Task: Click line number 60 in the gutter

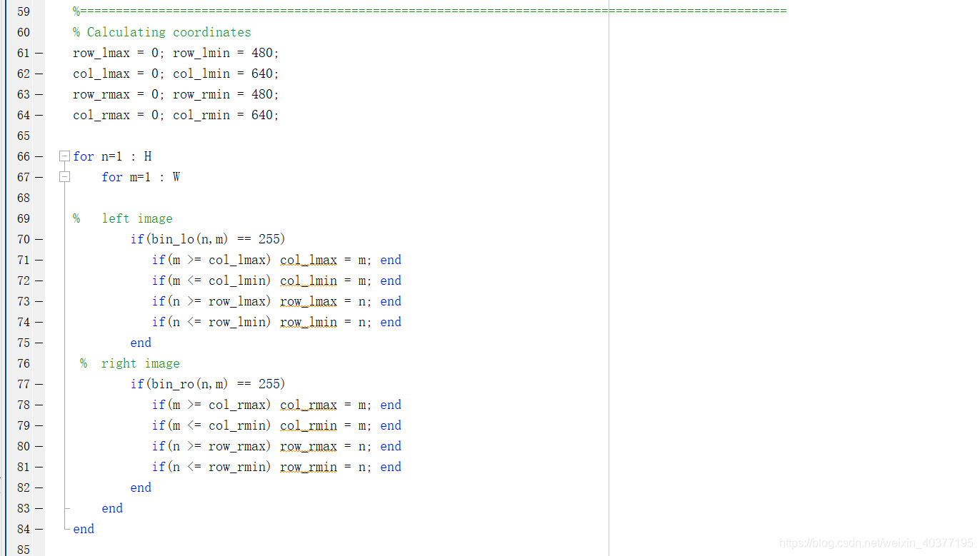Action: 24,32
